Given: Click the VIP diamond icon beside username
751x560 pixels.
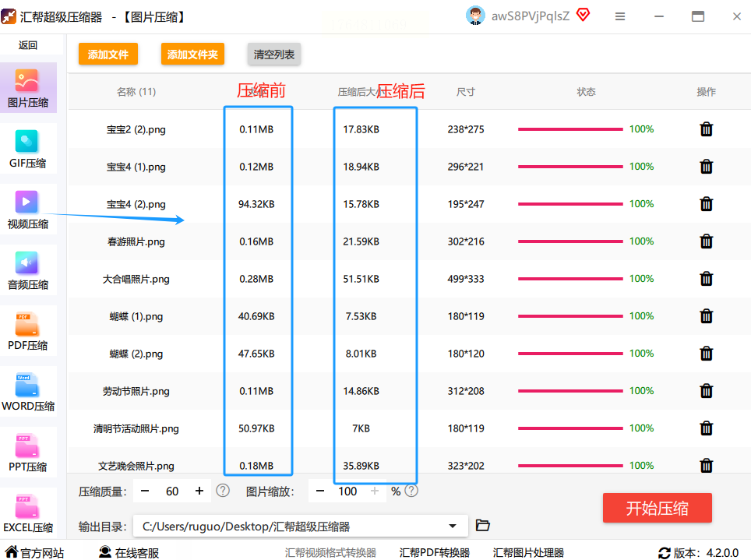Looking at the screenshot, I should (x=583, y=16).
